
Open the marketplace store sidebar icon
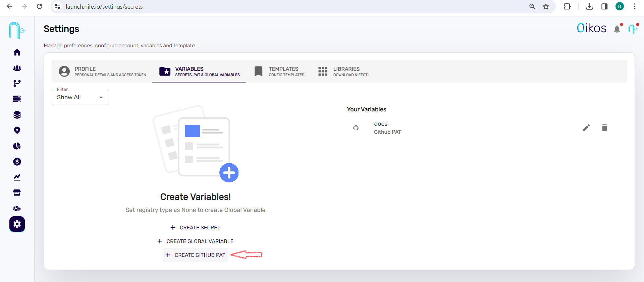(x=17, y=193)
